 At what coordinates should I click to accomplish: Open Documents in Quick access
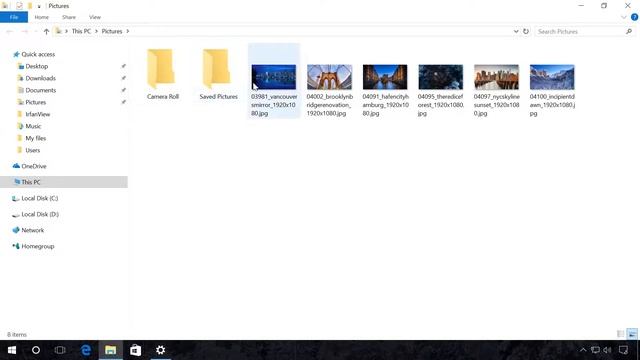click(40, 90)
